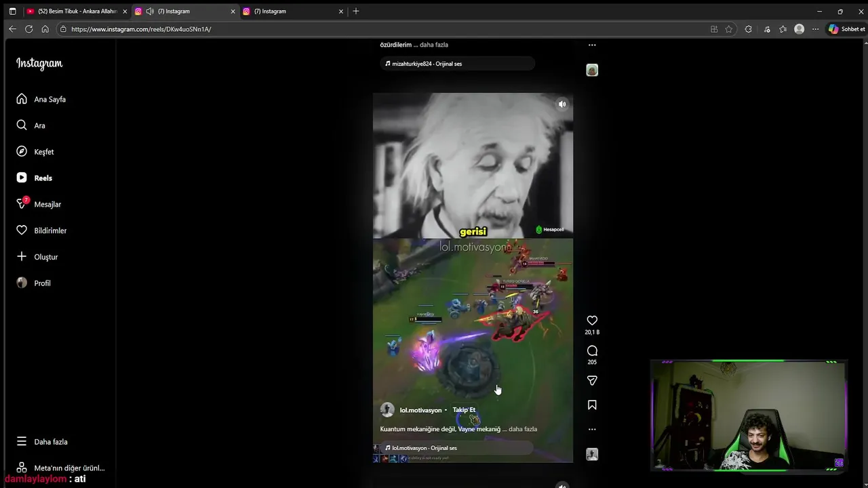Refresh the Instagram page
Screen dimensions: 868x488
click(28, 29)
